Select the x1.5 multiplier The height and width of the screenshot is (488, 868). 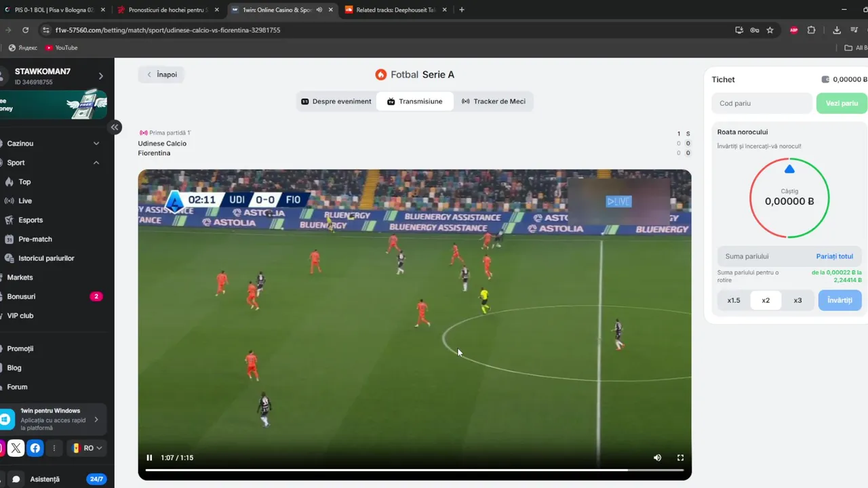[x=734, y=300]
